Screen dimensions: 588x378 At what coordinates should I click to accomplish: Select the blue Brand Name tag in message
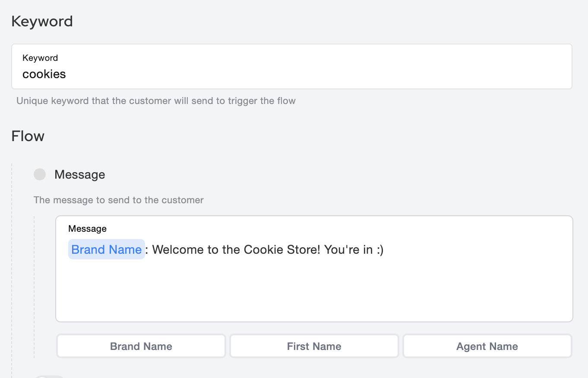click(x=106, y=249)
